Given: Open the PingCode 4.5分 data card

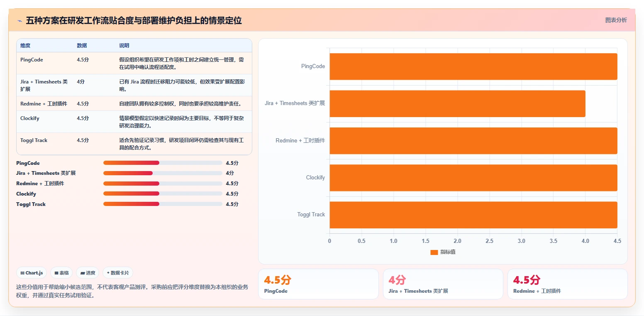Looking at the screenshot, I should pos(318,284).
